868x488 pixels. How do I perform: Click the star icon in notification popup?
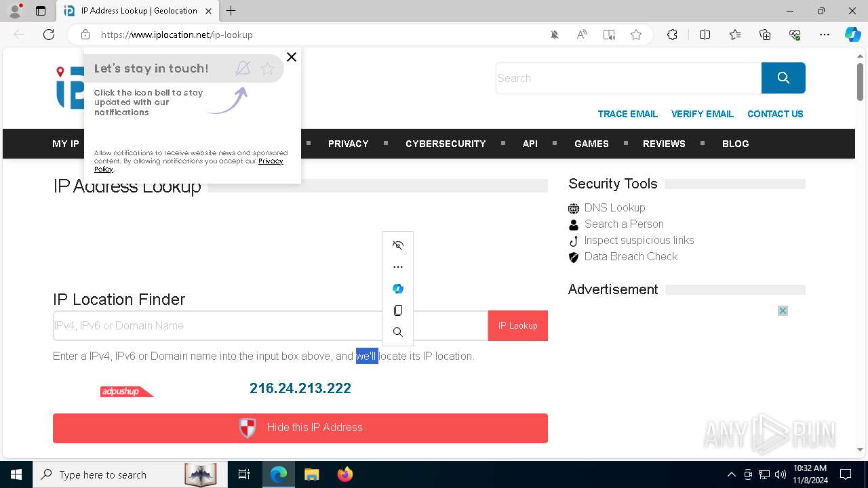(268, 68)
